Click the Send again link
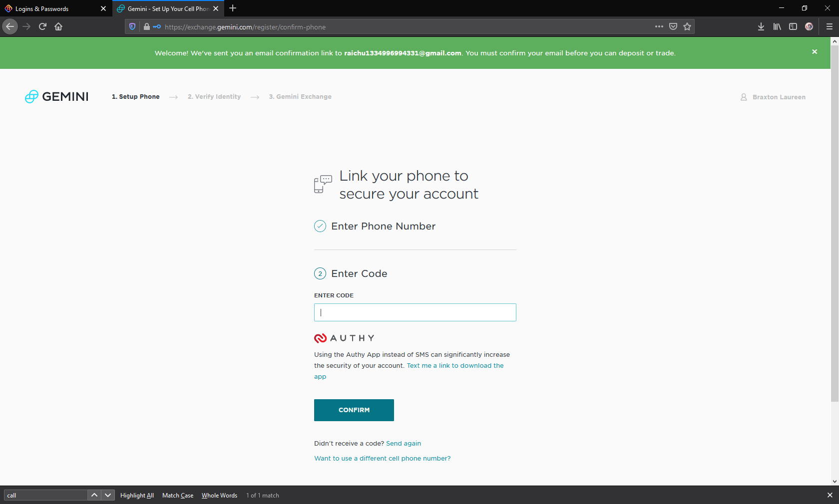Screen dimensions: 839x504 [x=404, y=443]
